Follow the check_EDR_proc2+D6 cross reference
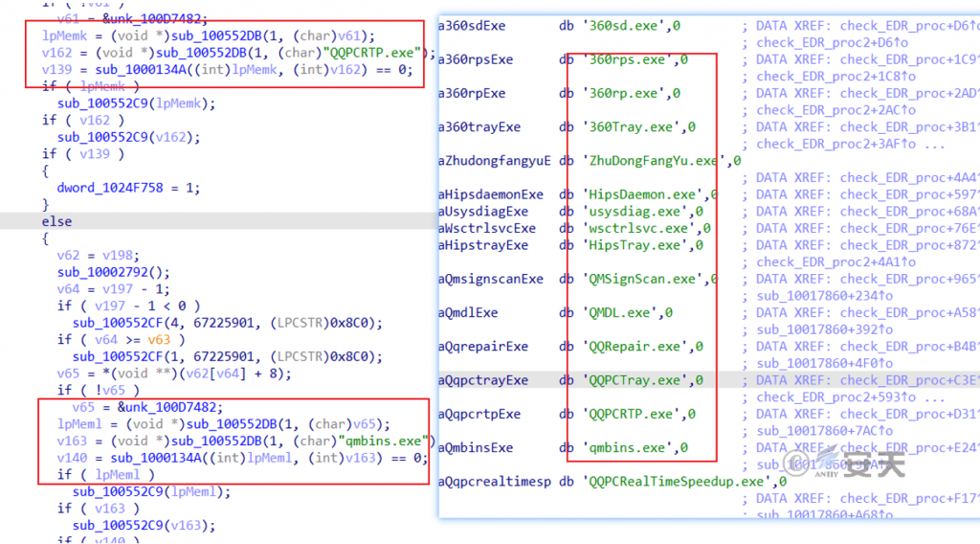This screenshot has height=544, width=980. [833, 42]
